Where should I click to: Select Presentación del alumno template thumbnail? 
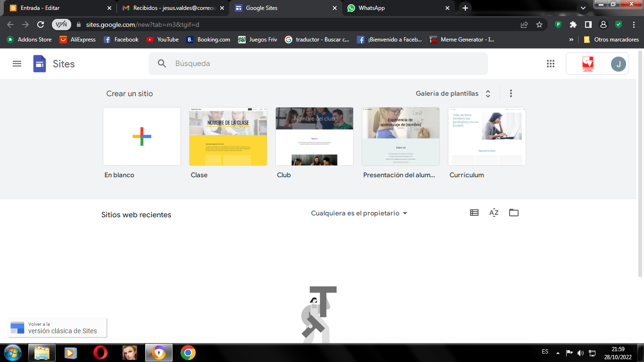coord(401,136)
